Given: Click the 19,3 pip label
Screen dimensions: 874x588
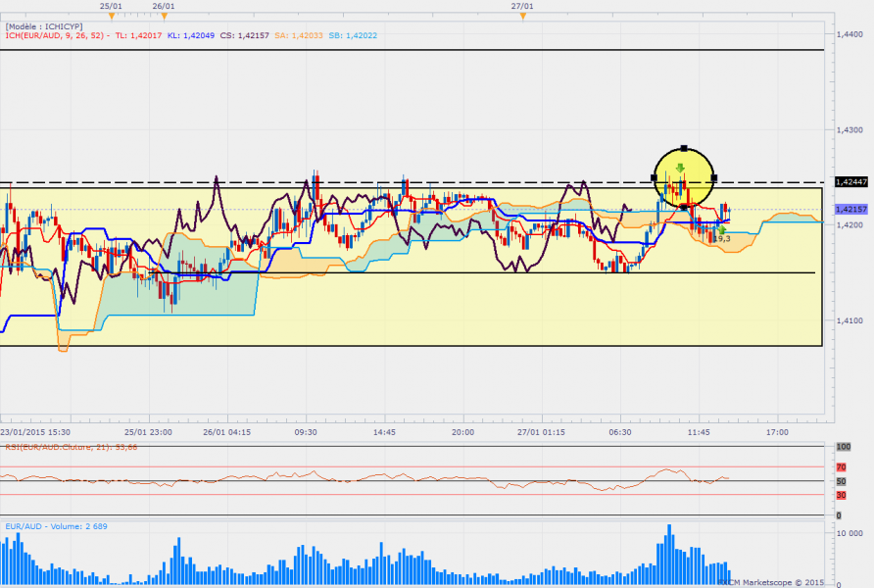Looking at the screenshot, I should point(722,238).
